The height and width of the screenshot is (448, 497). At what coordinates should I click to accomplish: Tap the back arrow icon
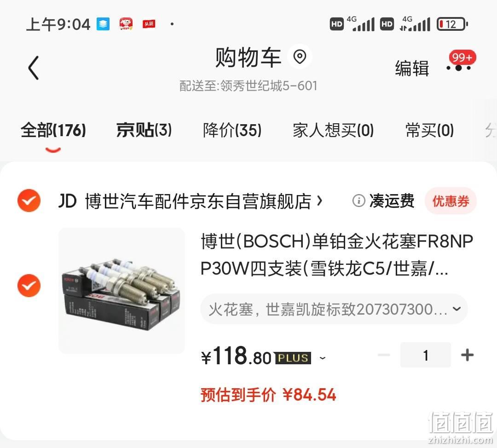click(34, 68)
